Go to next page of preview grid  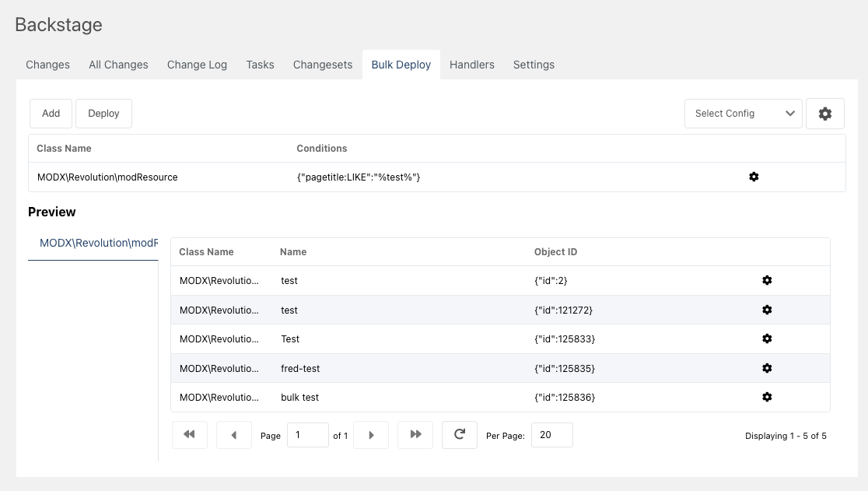tap(371, 434)
